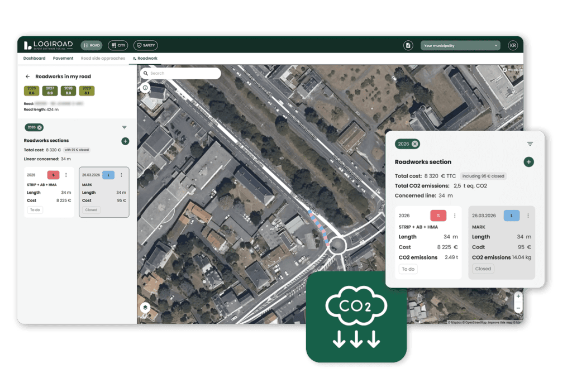Open the filter icon in left sidebar
The image size is (572, 392).
tap(125, 128)
